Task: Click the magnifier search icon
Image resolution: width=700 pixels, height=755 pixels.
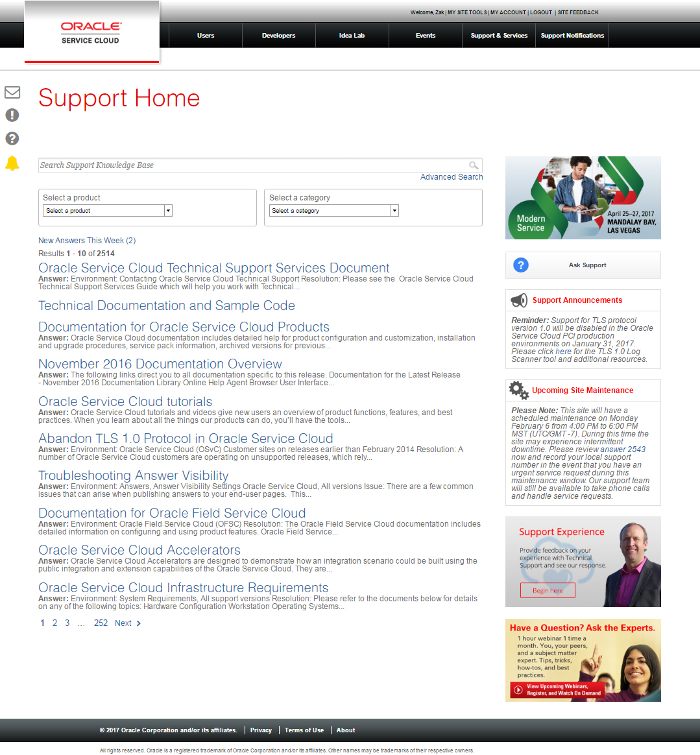Action: 474,165
